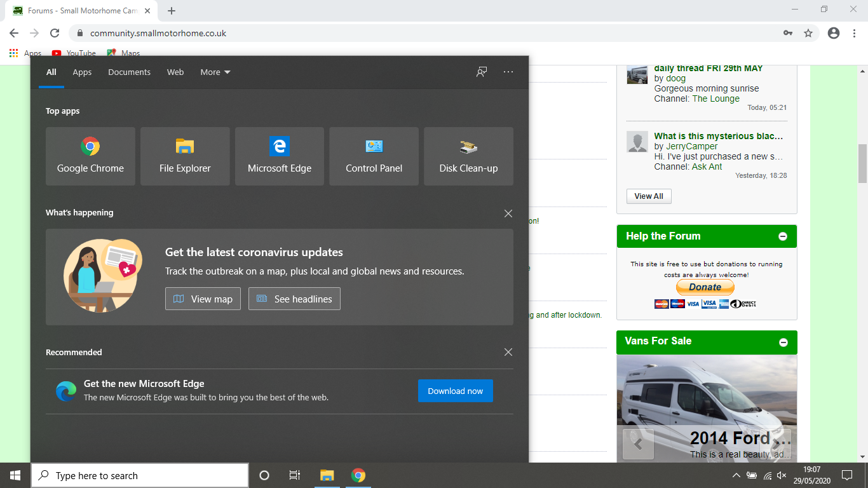Click the Windows Start button
Image resolution: width=868 pixels, height=488 pixels.
point(15,475)
